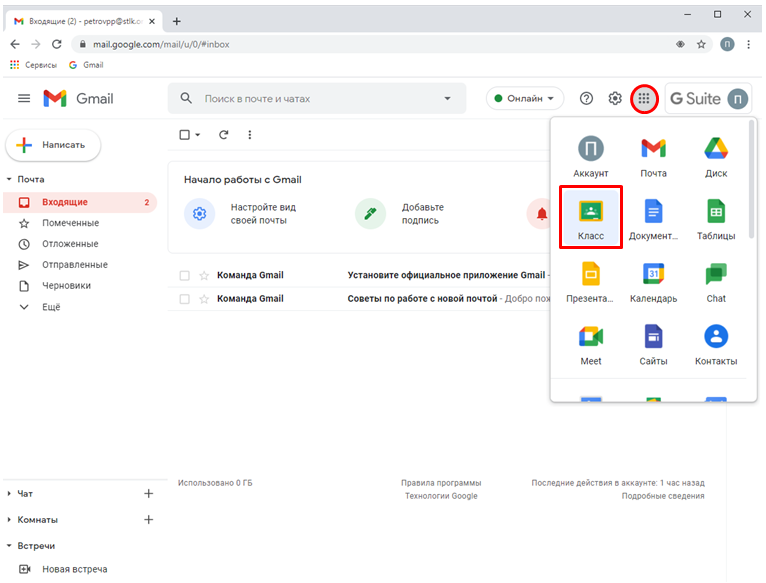The height and width of the screenshot is (583, 766).
Task: Click the Gmail logo
Action: tap(78, 99)
